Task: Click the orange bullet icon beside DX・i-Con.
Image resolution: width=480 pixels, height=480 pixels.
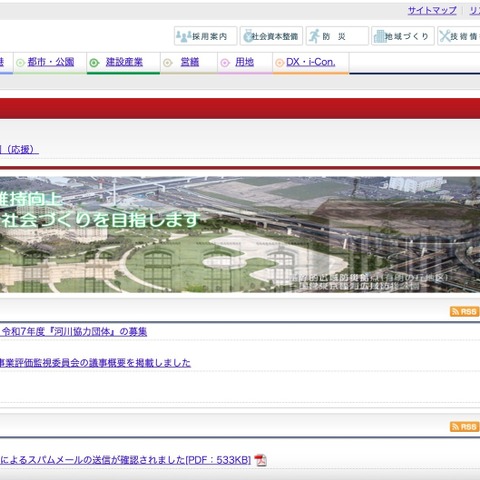Action: (279, 63)
